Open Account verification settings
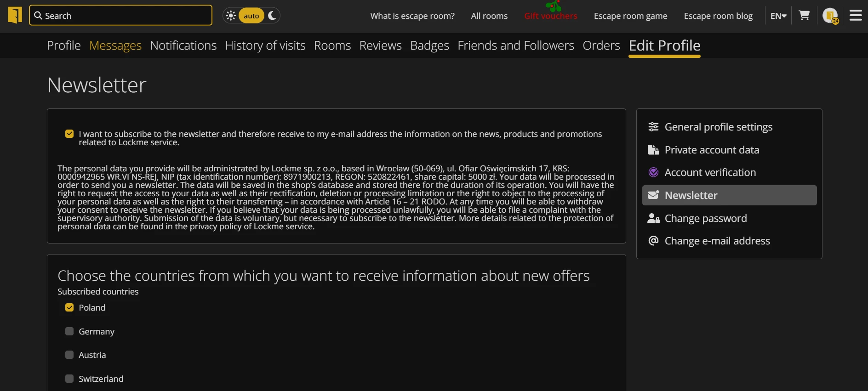 point(710,172)
